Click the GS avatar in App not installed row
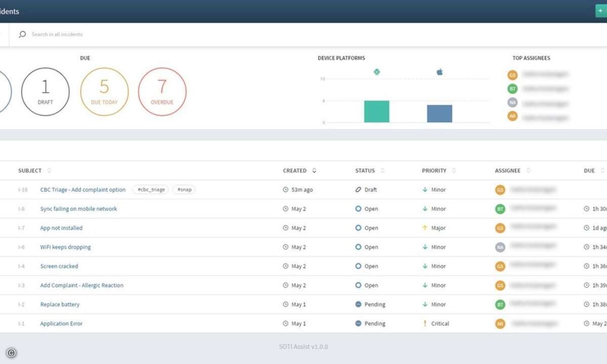 (x=500, y=228)
